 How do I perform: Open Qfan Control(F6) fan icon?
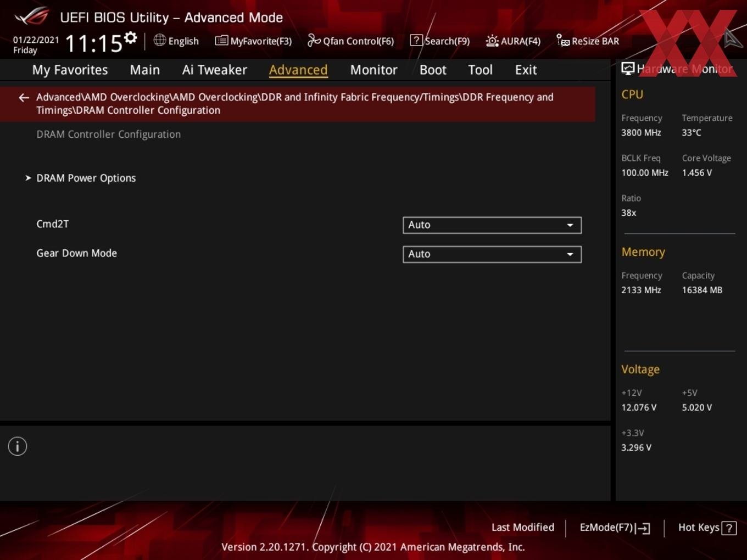tap(314, 40)
